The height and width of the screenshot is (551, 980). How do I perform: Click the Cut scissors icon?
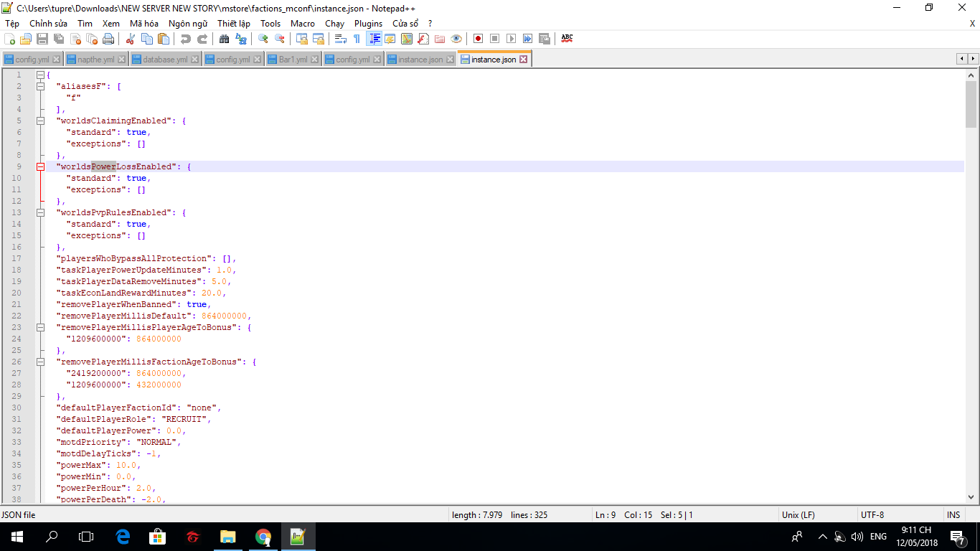[131, 39]
